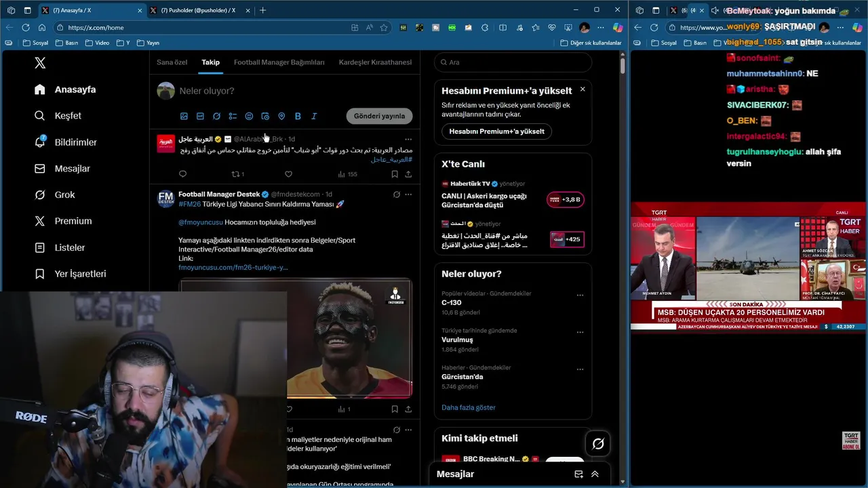Compose new message in Mesajlar drawer
Viewport: 868px width, 488px height.
[578, 474]
